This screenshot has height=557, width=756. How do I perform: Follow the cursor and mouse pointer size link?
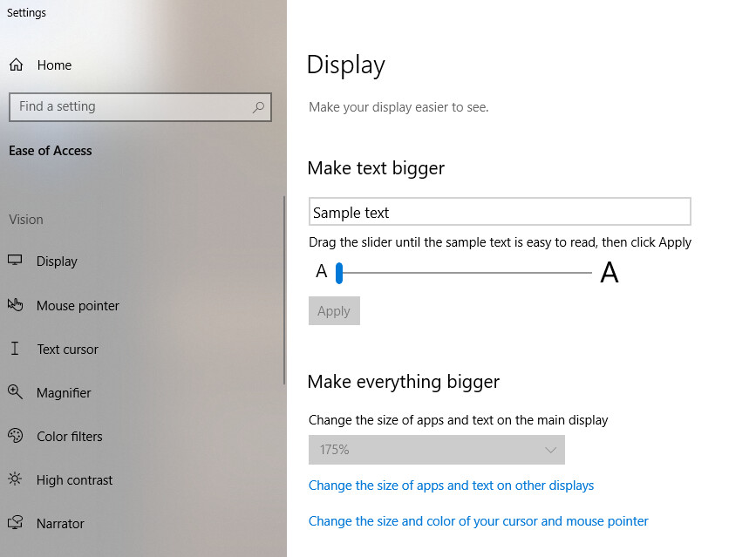[x=478, y=521]
